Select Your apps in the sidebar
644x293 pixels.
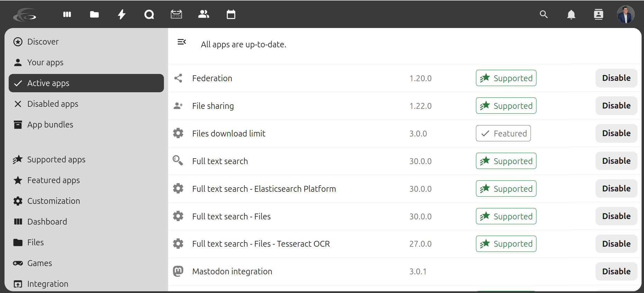pyautogui.click(x=86, y=63)
